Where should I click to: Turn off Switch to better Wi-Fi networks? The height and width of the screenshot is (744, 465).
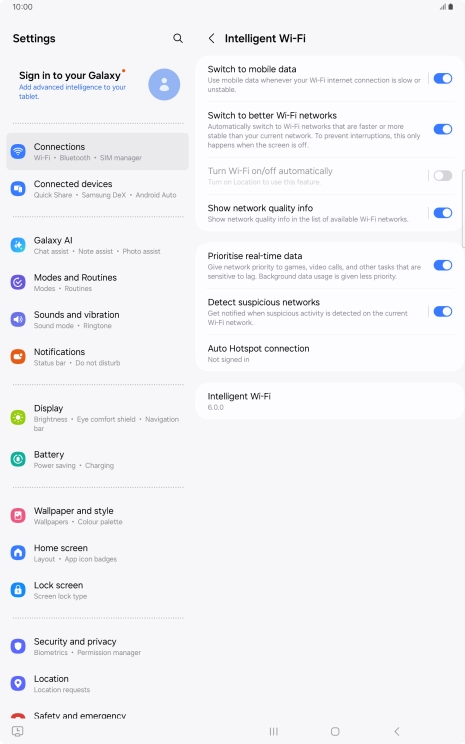(x=443, y=129)
